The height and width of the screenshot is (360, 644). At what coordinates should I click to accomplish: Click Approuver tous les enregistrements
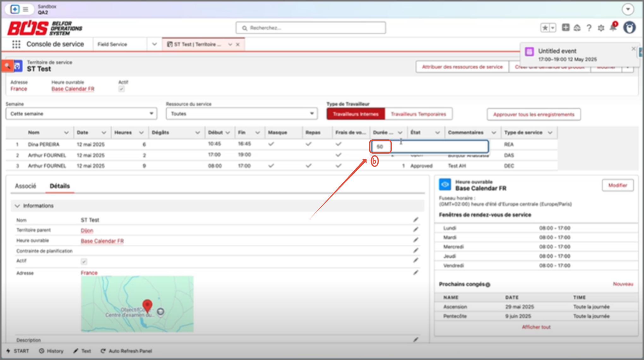tap(534, 114)
